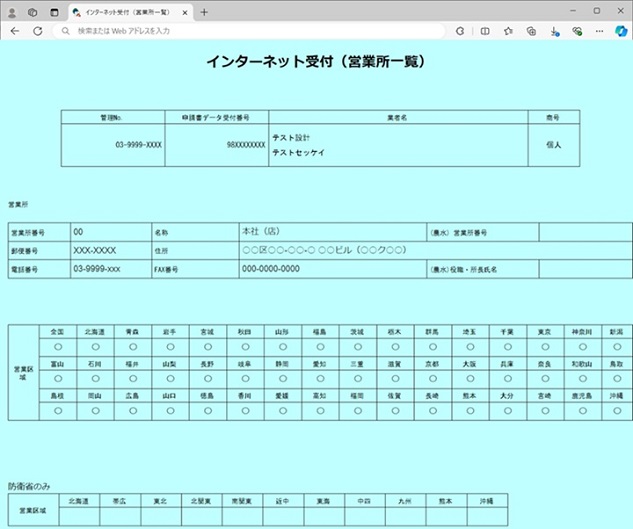Click the 郵便番号 value XXX-XXXX
Viewport: 633px width, 529px height.
pos(94,250)
